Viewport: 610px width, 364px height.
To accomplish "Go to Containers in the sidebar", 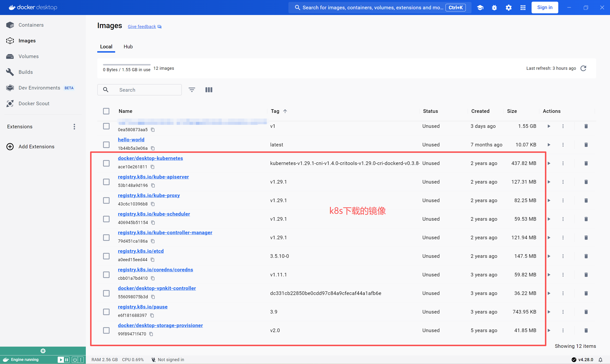I will point(31,25).
